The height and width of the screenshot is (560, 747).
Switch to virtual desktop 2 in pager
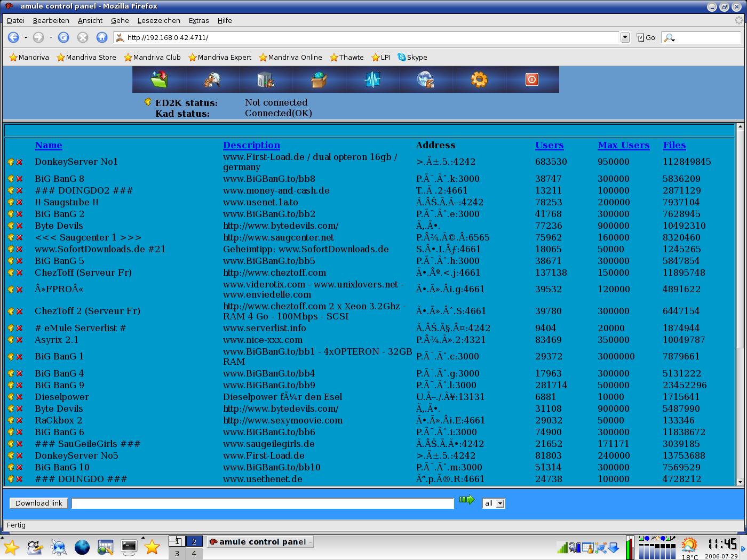pyautogui.click(x=194, y=541)
